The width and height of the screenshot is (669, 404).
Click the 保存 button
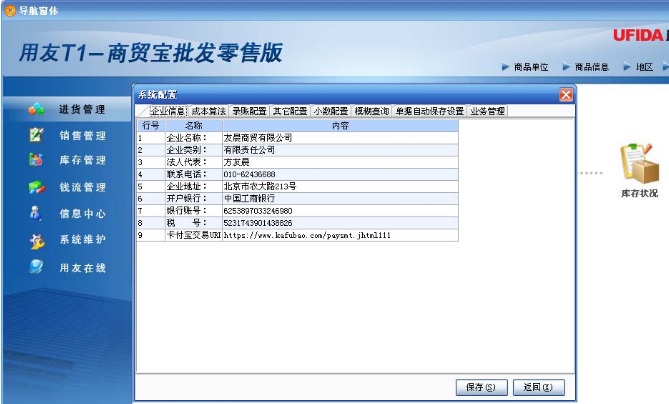[481, 387]
